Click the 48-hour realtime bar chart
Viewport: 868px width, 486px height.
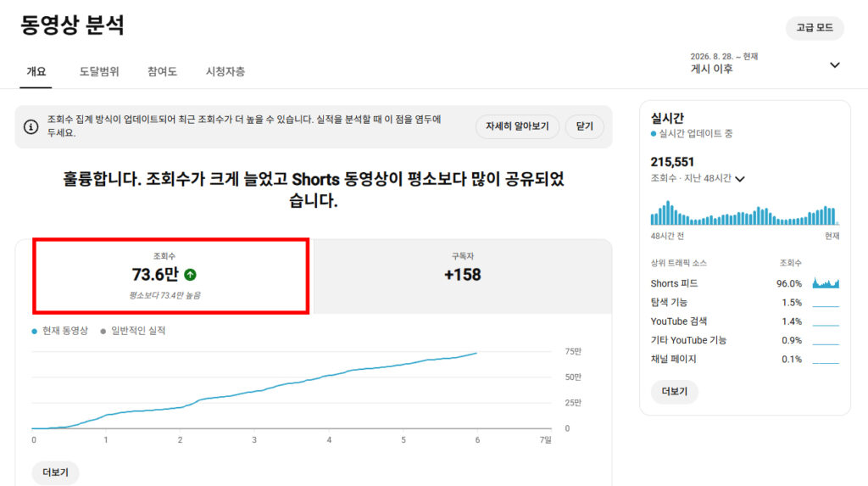[744, 213]
